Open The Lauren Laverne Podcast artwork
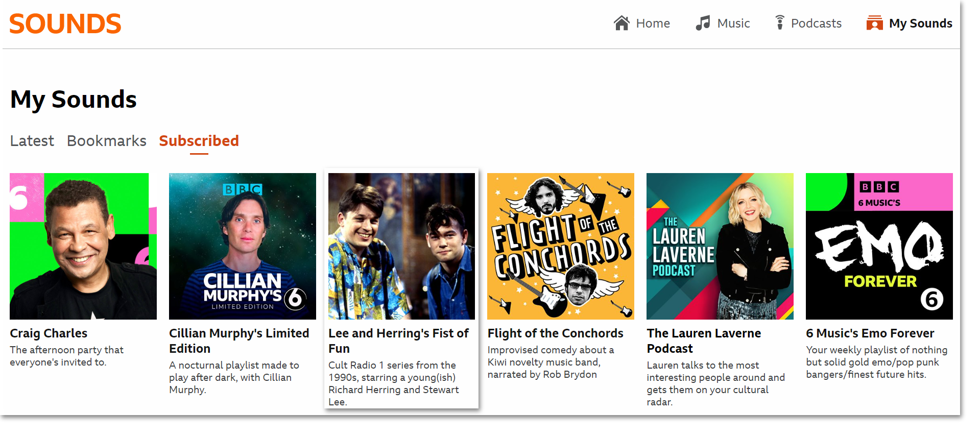The image size is (980, 436). pyautogui.click(x=720, y=246)
